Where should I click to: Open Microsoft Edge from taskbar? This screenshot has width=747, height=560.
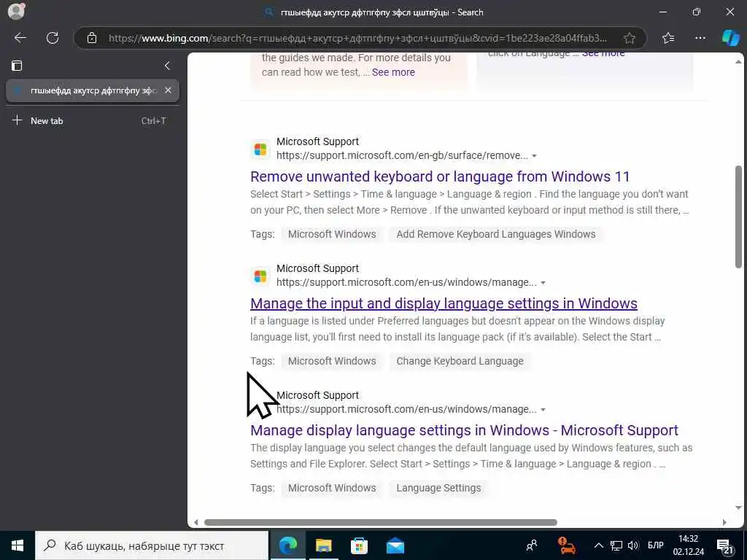287,545
